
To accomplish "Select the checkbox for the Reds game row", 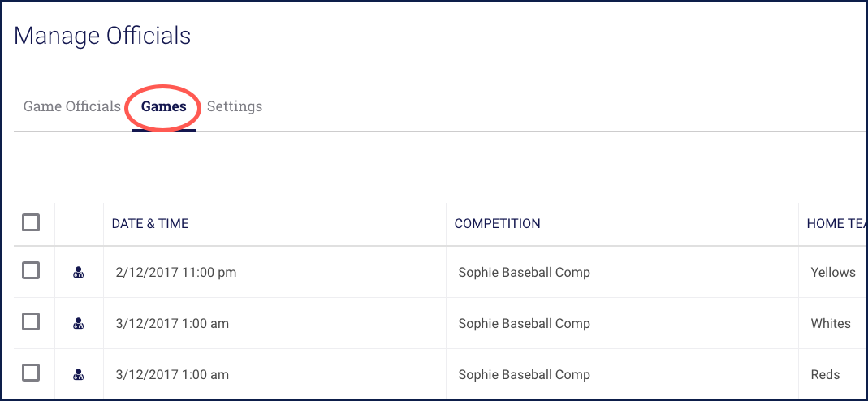I will click(31, 373).
